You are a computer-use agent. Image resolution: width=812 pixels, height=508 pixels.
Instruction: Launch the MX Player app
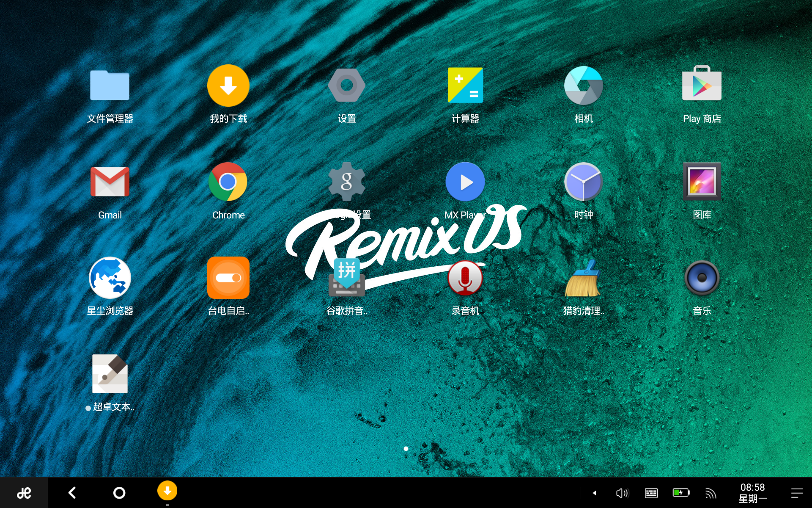465,182
